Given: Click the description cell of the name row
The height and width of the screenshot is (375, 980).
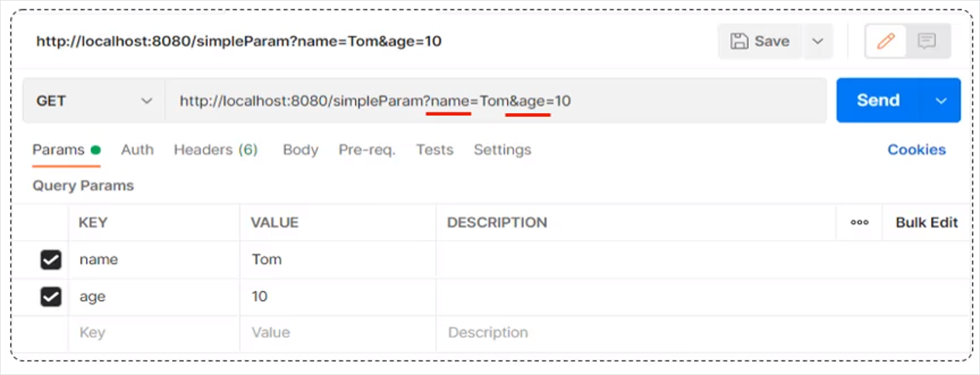Looking at the screenshot, I should (702, 260).
